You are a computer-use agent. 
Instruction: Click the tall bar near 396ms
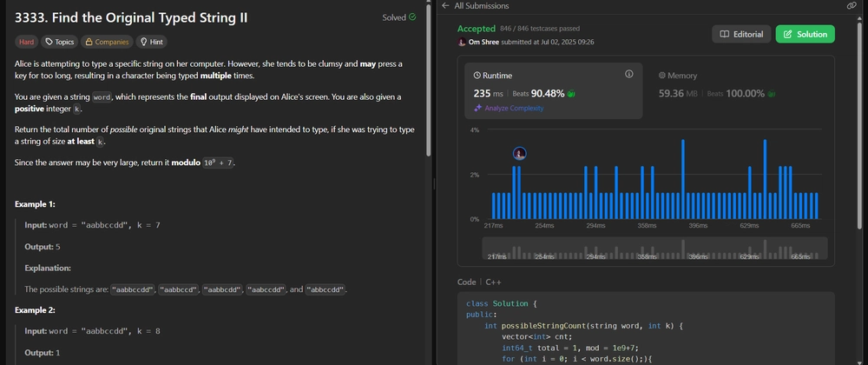tap(682, 179)
